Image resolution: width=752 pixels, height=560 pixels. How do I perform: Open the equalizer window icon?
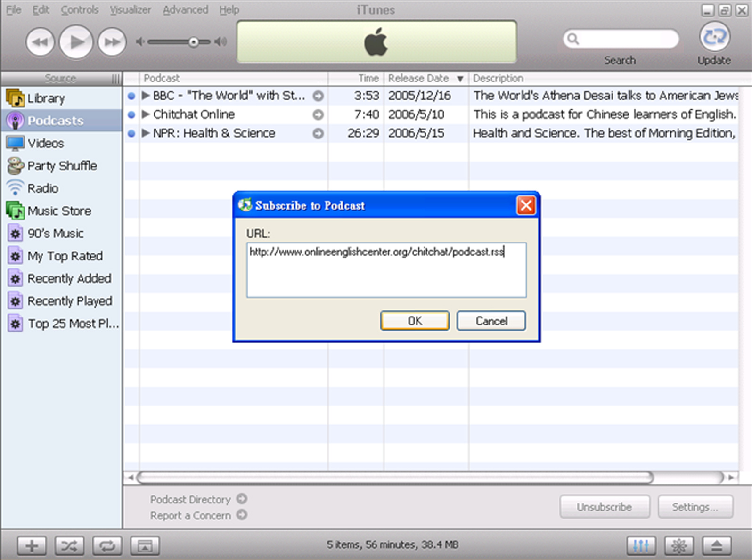pos(641,546)
